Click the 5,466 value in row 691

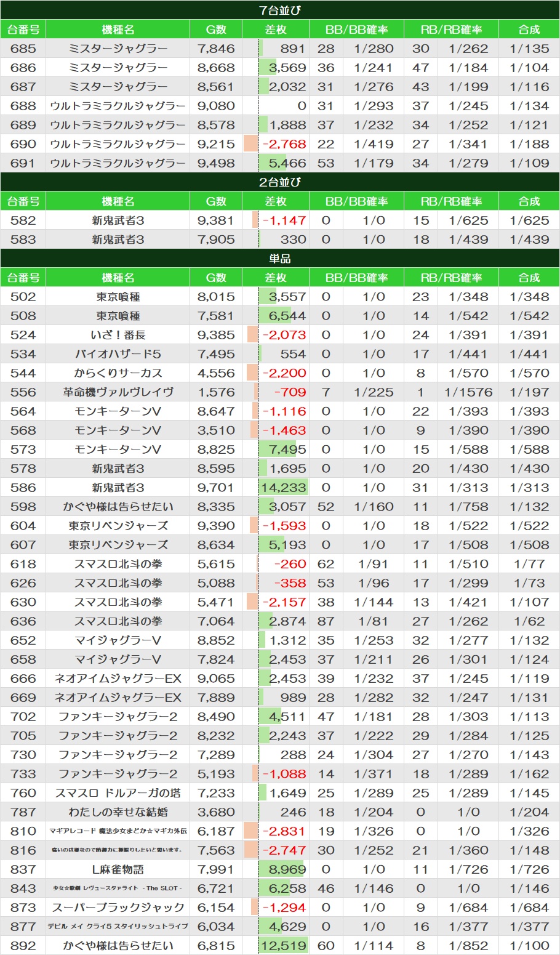pyautogui.click(x=287, y=163)
